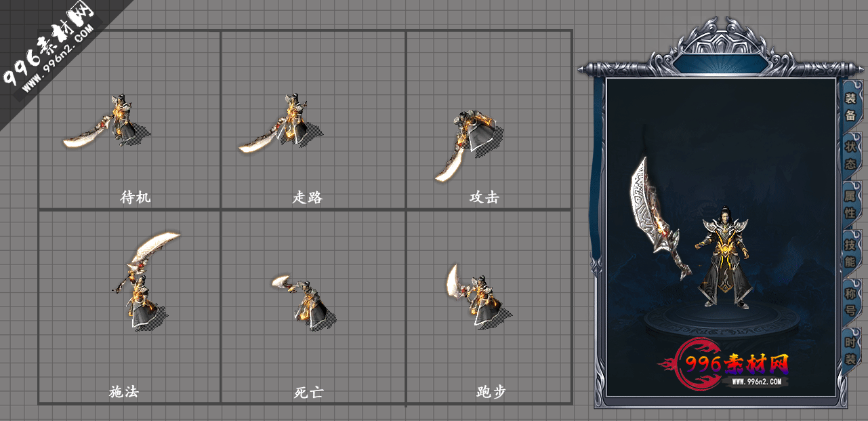Click the armored character model in preview panel
This screenshot has height=421, width=868.
click(x=724, y=257)
